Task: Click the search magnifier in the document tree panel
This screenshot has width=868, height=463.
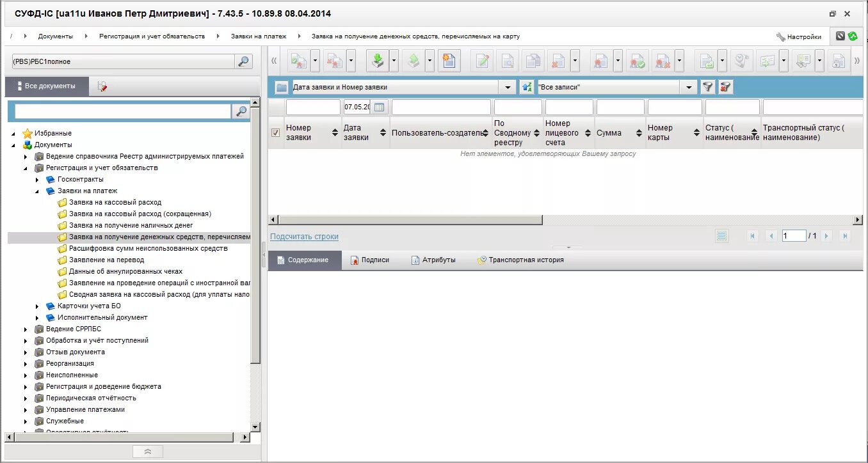Action: pos(241,111)
